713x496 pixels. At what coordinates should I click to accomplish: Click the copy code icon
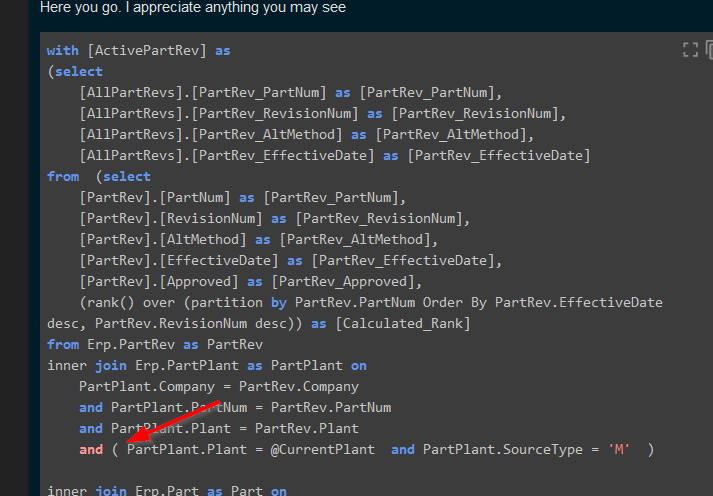(x=710, y=49)
